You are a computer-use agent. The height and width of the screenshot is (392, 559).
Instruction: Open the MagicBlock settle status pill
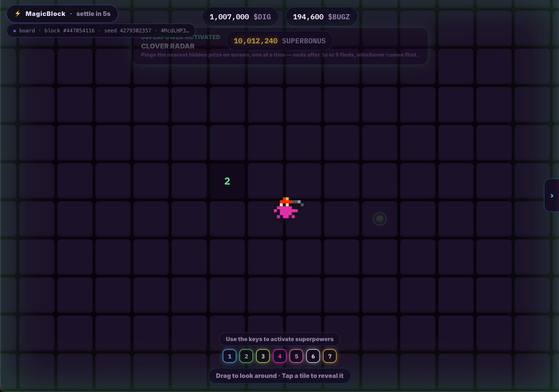(62, 14)
